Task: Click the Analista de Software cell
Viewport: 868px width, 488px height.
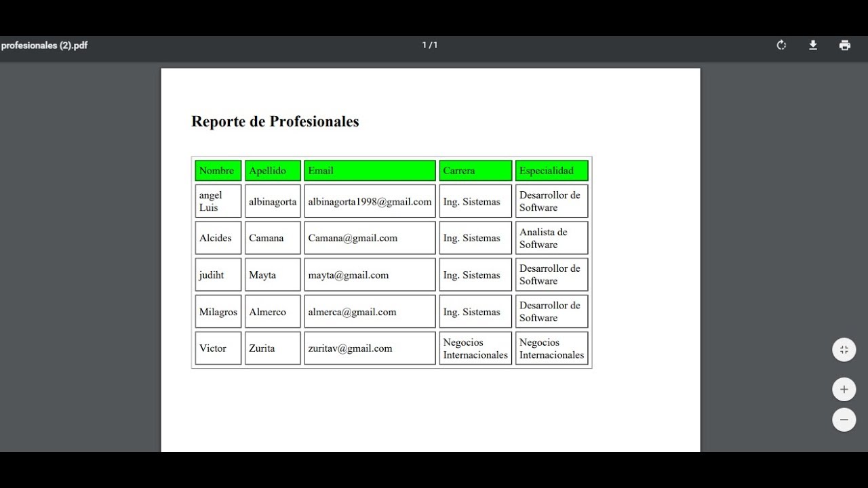Action: click(x=552, y=238)
